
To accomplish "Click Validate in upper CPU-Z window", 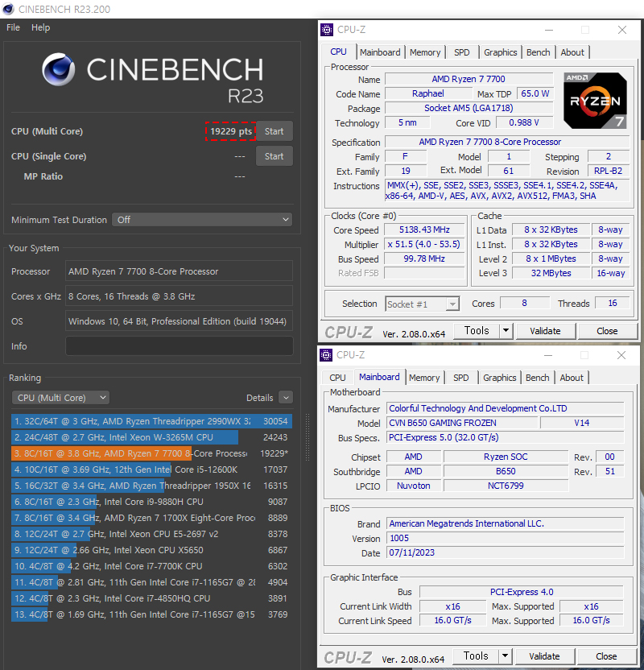I will pos(545,331).
